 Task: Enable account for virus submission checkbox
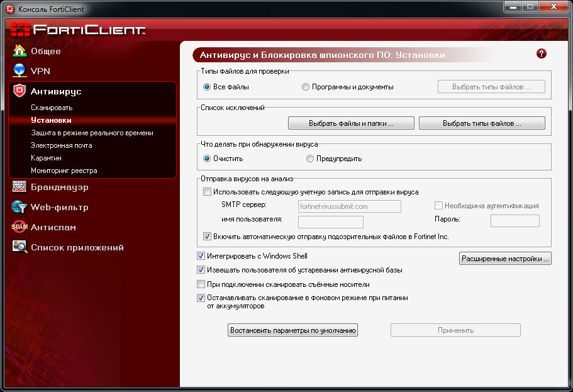coord(207,192)
